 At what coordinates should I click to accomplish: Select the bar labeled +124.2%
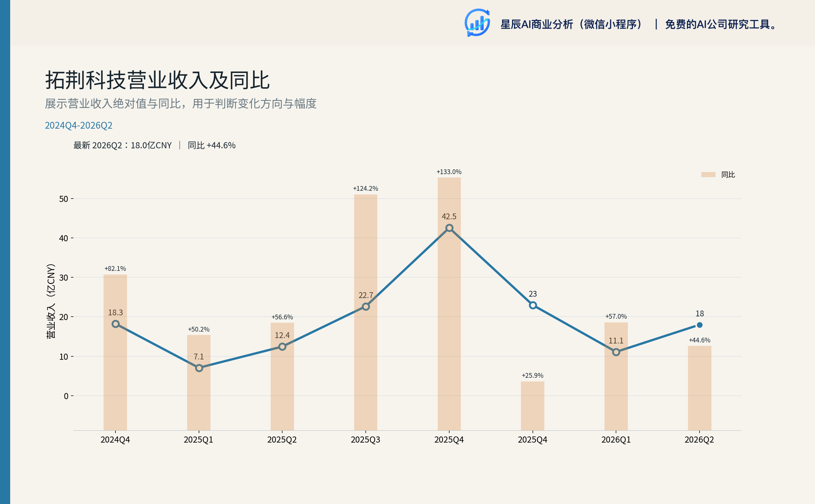tap(366, 312)
